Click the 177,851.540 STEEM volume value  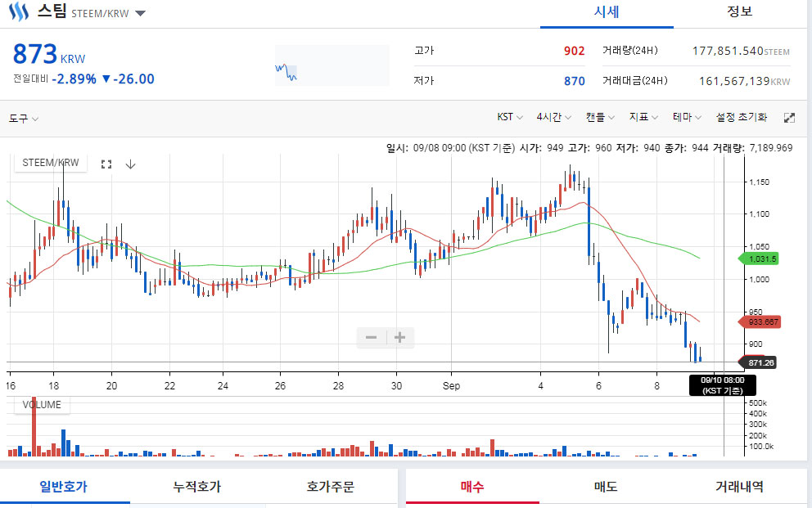pos(741,51)
